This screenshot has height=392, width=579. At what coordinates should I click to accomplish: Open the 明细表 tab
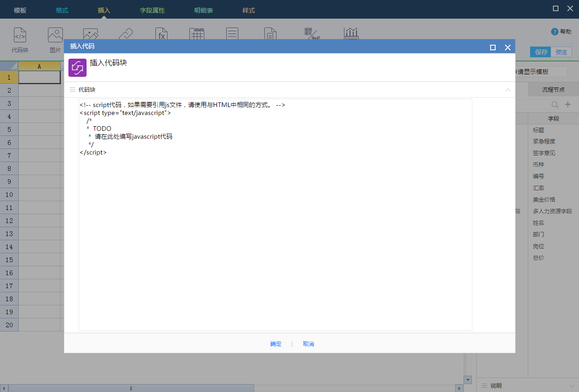tap(204, 10)
